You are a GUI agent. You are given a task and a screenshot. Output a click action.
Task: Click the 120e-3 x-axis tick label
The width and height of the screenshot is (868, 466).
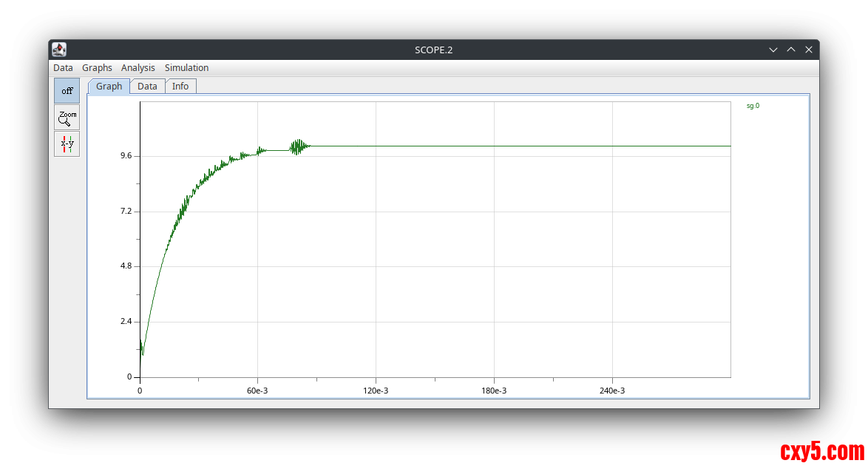tap(376, 391)
